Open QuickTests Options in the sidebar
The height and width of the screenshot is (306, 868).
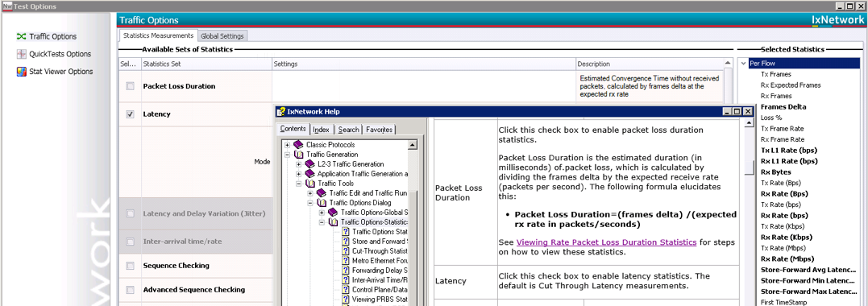pyautogui.click(x=54, y=54)
